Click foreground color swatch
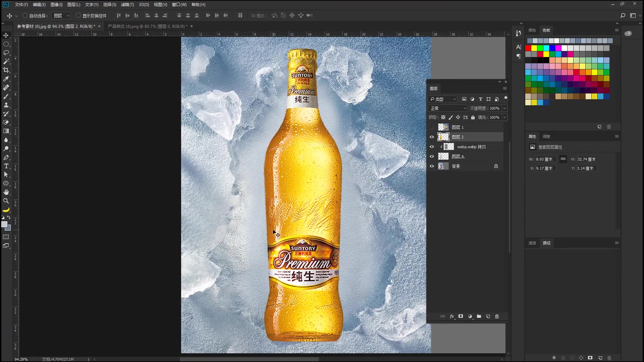The image size is (644, 362). click(x=4, y=224)
